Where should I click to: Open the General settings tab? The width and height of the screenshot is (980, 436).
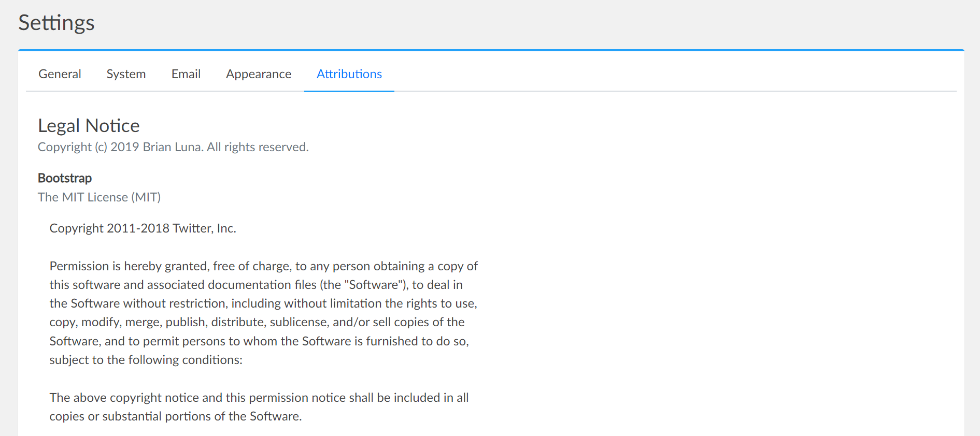(60, 74)
